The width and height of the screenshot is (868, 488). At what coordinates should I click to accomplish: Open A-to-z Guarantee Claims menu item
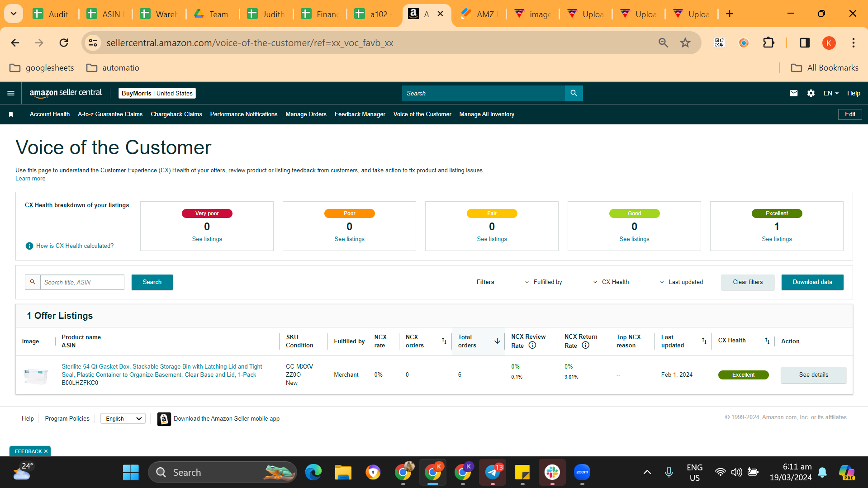[110, 114]
